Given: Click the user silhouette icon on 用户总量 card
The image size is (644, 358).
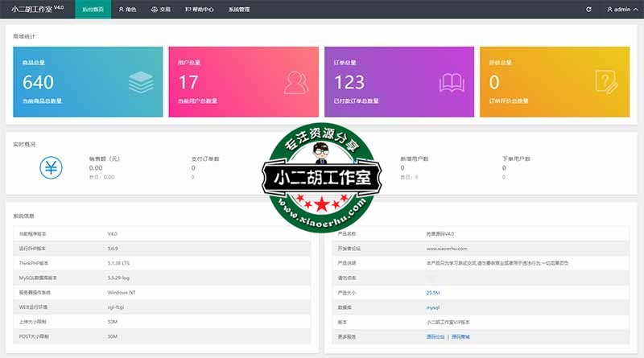Looking at the screenshot, I should tap(296, 81).
